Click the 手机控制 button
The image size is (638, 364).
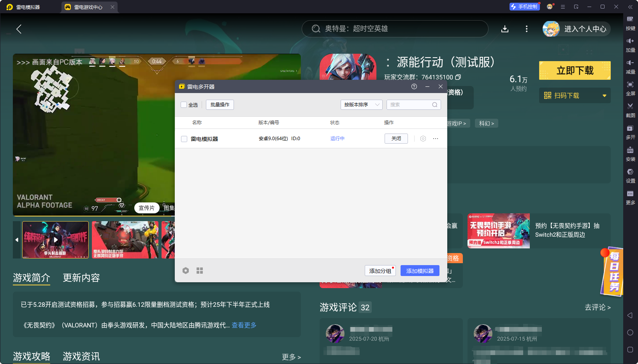pos(524,7)
